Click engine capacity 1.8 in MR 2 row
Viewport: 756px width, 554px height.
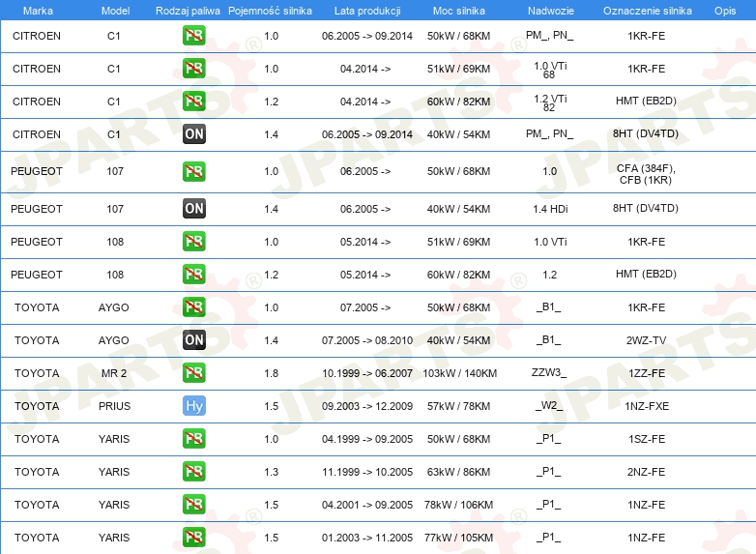[271, 373]
